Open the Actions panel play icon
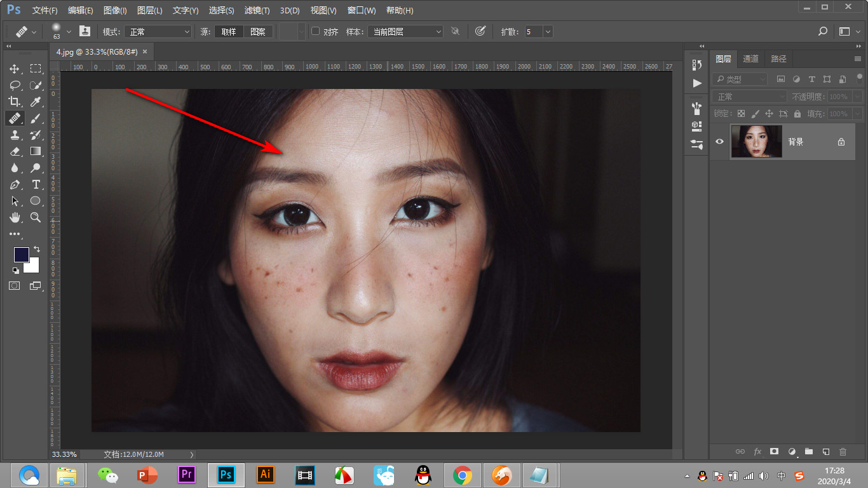Viewport: 868px width, 488px height. [697, 83]
